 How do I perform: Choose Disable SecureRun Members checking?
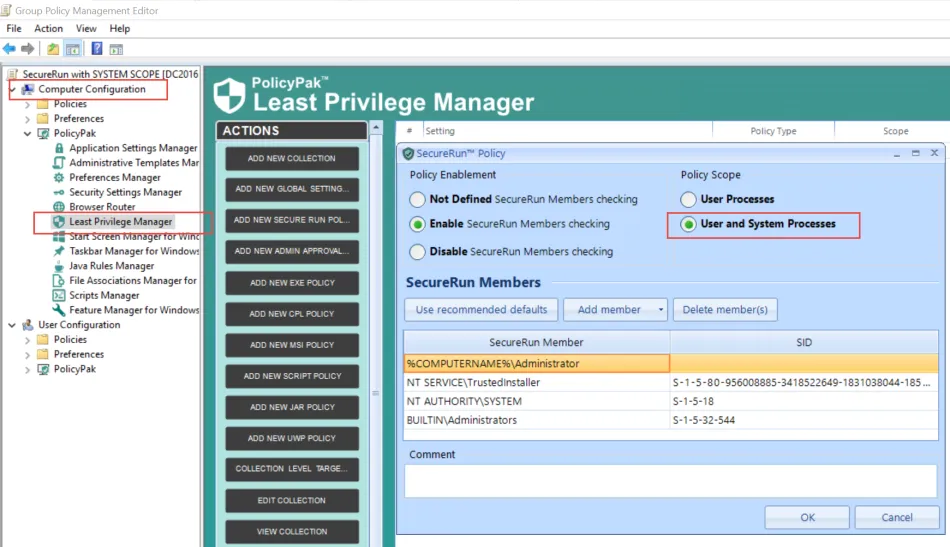(x=417, y=251)
